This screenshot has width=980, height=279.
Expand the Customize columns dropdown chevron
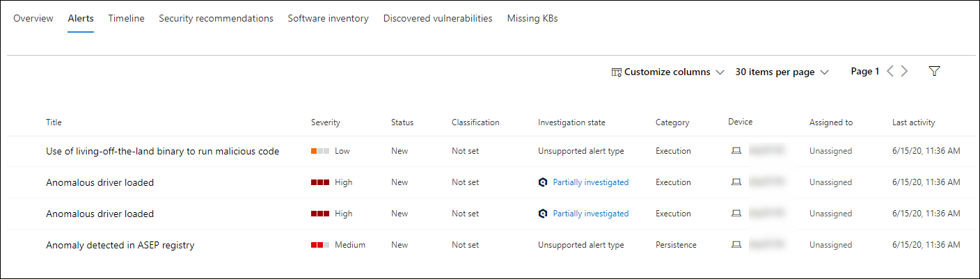click(720, 72)
